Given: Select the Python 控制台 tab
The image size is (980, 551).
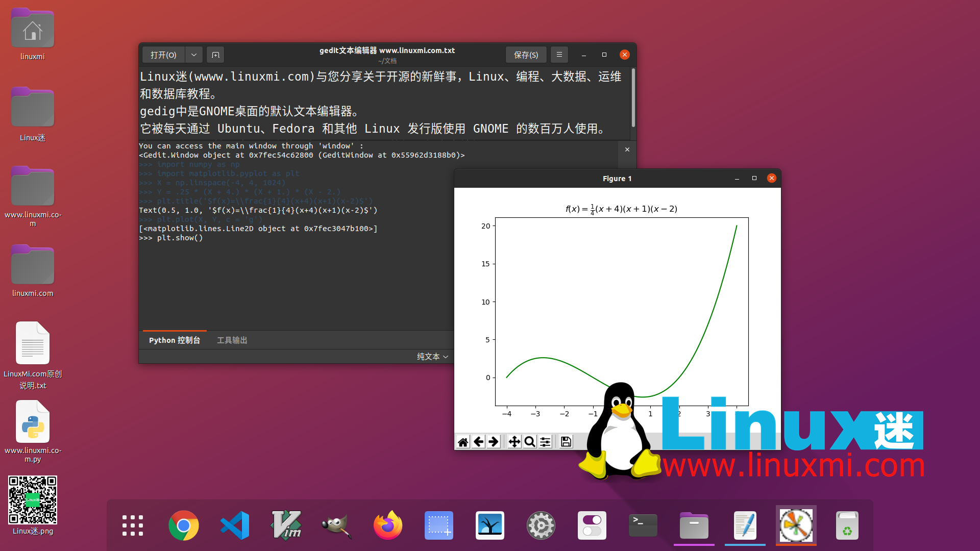Looking at the screenshot, I should point(175,340).
